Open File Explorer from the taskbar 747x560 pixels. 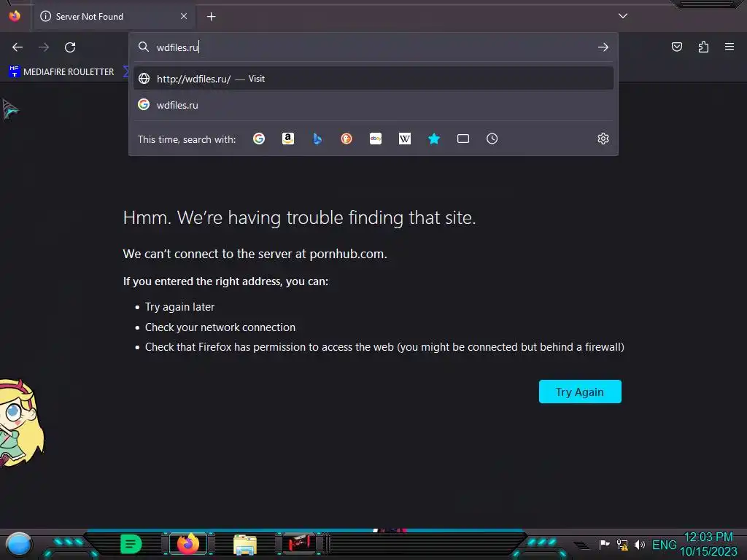pyautogui.click(x=245, y=544)
